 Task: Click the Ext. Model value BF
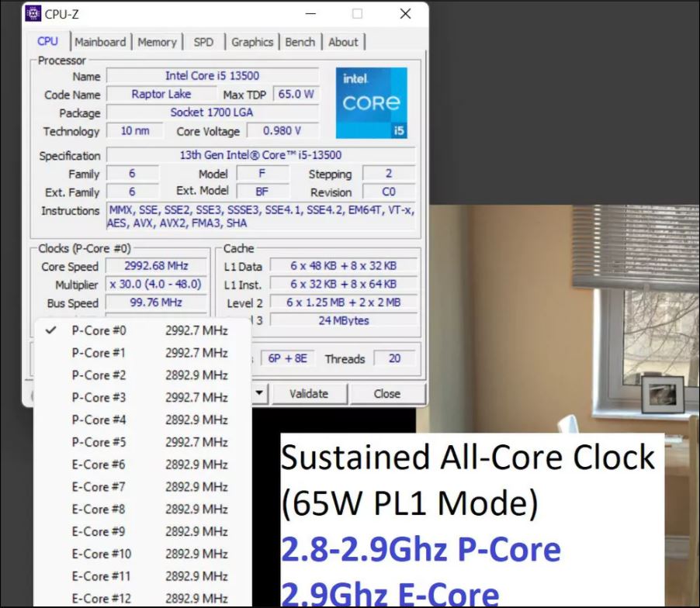(262, 192)
